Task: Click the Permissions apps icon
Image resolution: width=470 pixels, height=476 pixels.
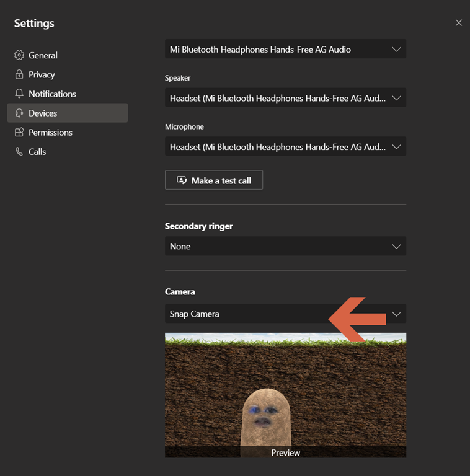Action: (19, 132)
